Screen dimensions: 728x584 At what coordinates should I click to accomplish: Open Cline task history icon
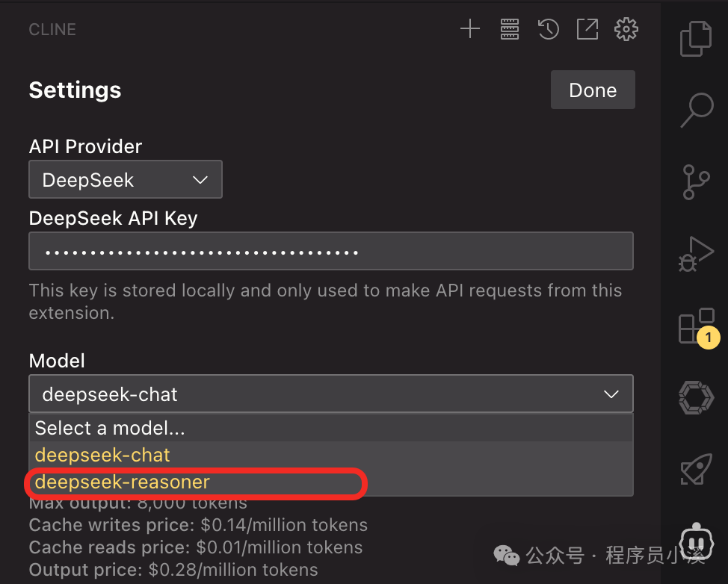(x=549, y=29)
